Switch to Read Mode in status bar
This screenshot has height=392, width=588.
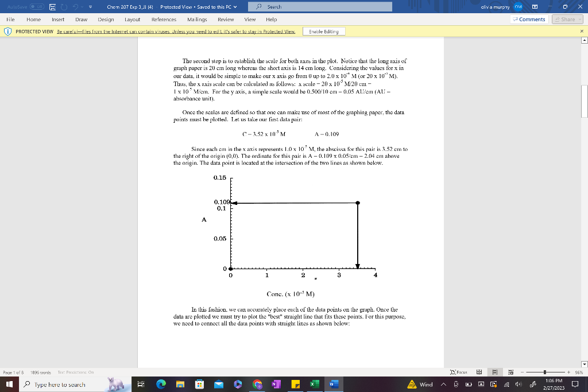click(x=479, y=372)
